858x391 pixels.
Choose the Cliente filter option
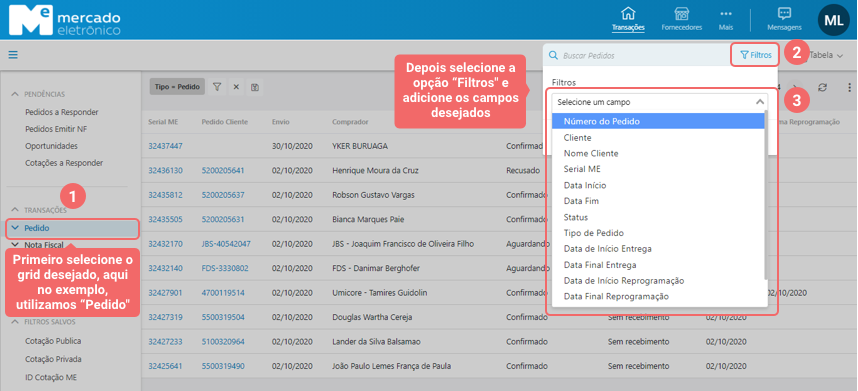[x=658, y=137]
